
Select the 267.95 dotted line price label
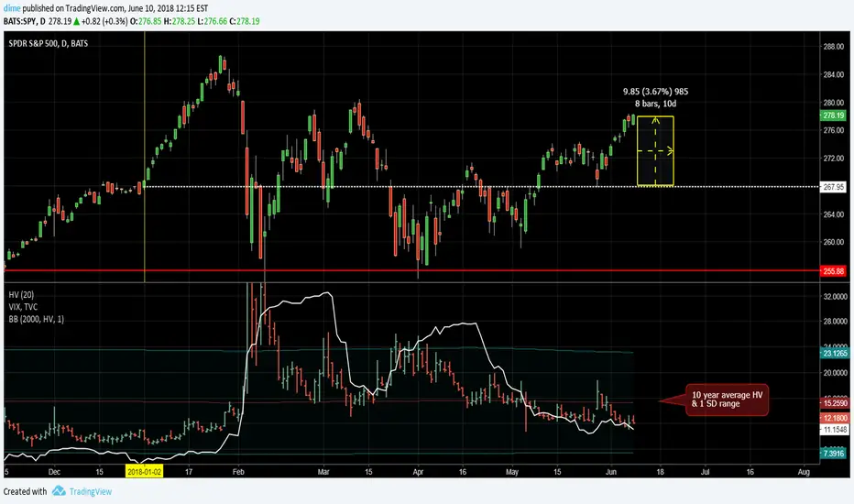click(833, 187)
